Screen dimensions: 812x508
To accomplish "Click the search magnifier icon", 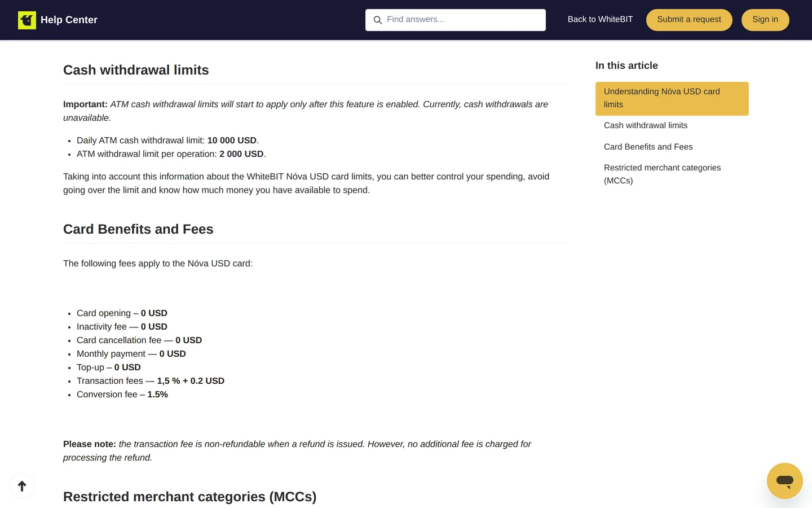I will [x=378, y=20].
